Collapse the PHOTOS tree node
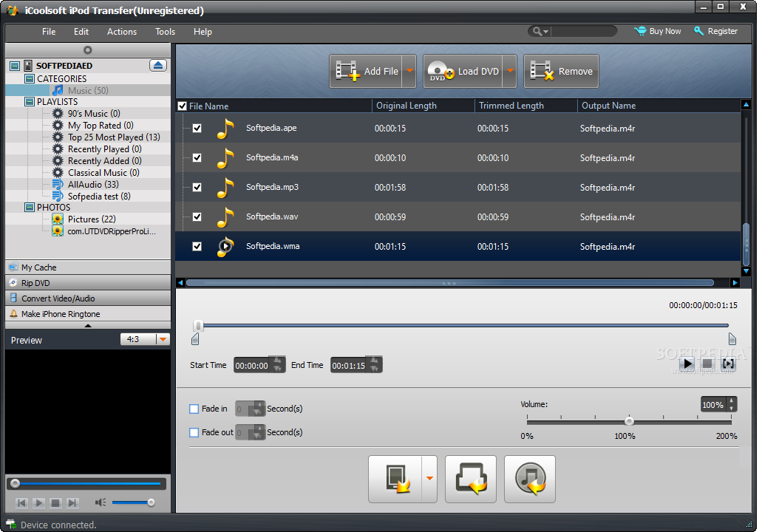This screenshot has width=762, height=532. tap(30, 208)
